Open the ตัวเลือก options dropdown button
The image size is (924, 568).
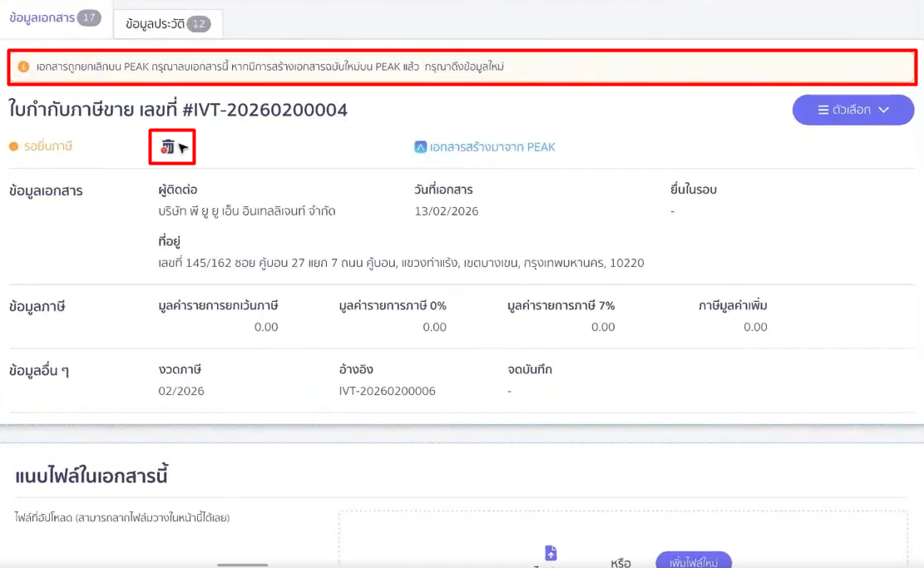coord(852,110)
